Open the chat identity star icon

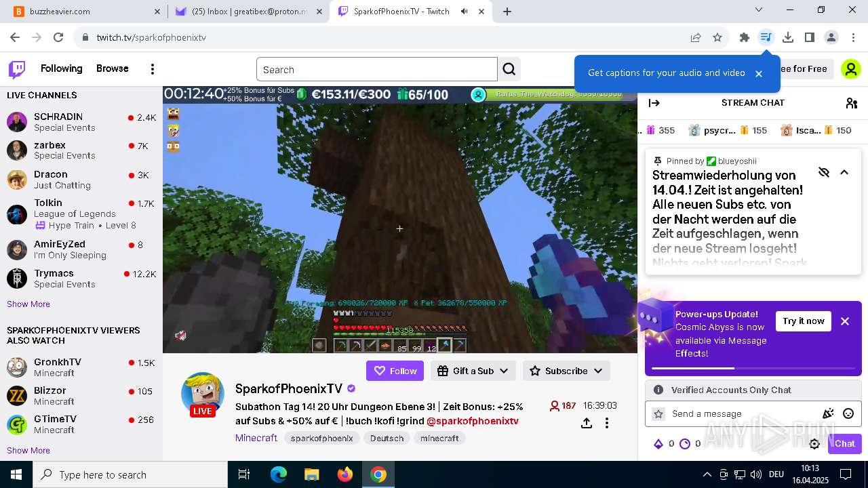point(658,413)
